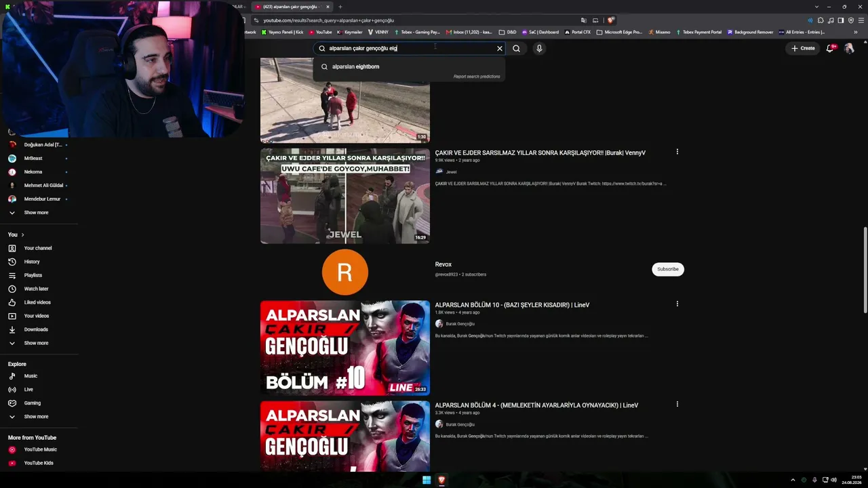Open Watch later in the sidebar
The height and width of the screenshot is (488, 868).
coord(36,289)
